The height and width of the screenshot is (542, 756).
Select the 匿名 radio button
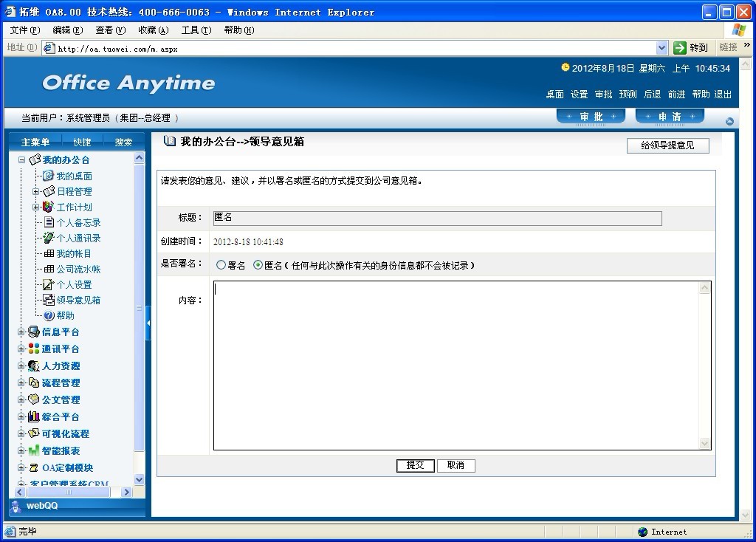click(x=258, y=265)
